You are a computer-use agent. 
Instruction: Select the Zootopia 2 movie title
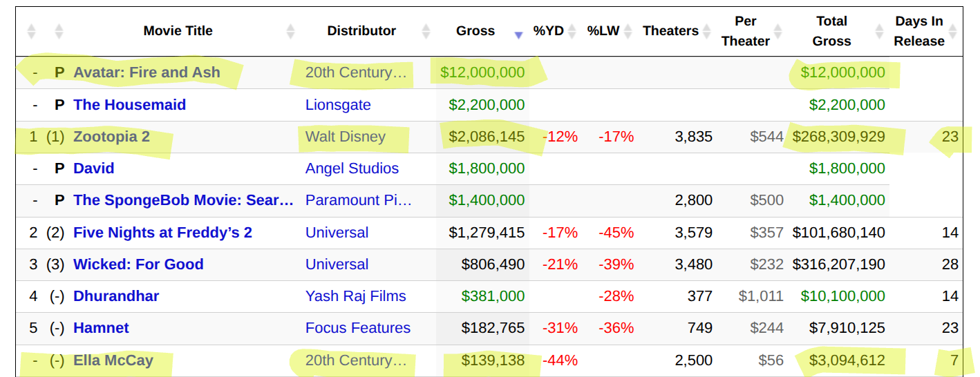click(x=111, y=137)
